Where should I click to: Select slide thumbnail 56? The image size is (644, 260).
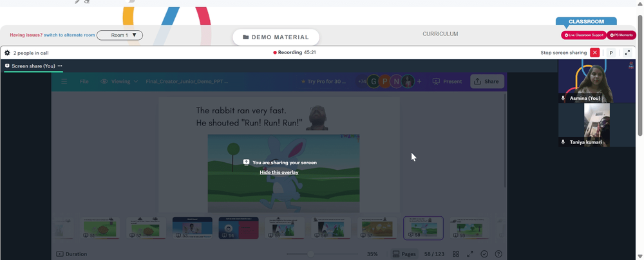coord(331,228)
